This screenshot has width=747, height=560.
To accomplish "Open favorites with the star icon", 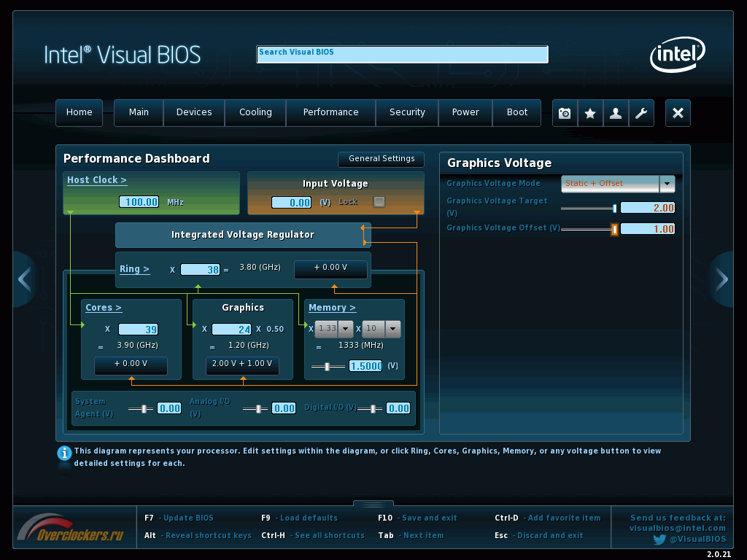I will [590, 113].
